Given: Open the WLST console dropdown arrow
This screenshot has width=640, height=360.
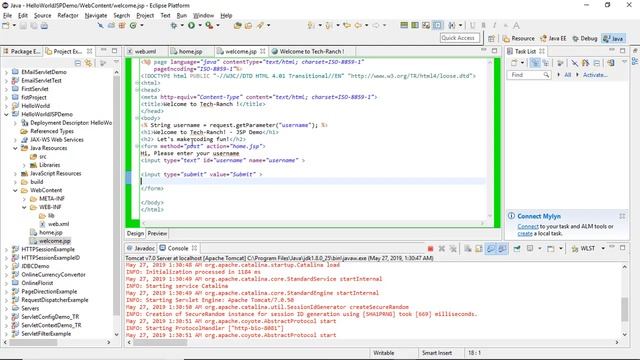Looking at the screenshot, I should [602, 248].
